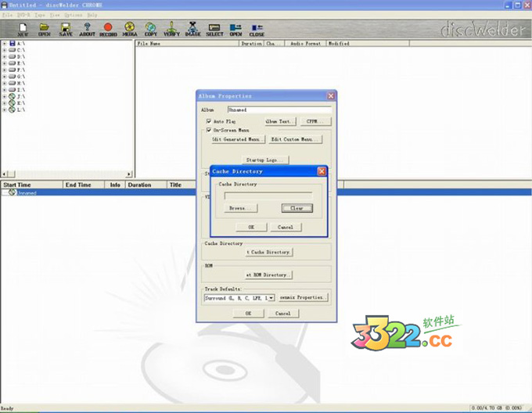532x413 pixels.
Task: Click the SELECT drive toolbar icon
Action: point(214,29)
